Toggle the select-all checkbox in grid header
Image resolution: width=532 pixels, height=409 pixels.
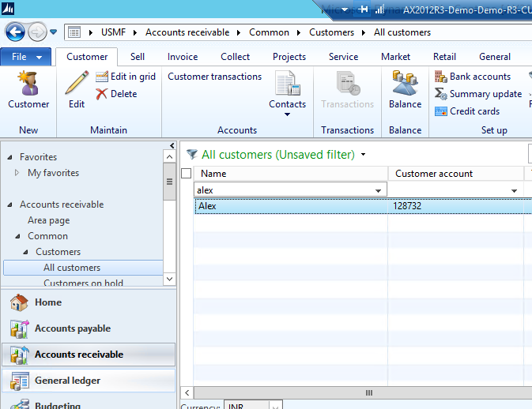[x=187, y=174]
